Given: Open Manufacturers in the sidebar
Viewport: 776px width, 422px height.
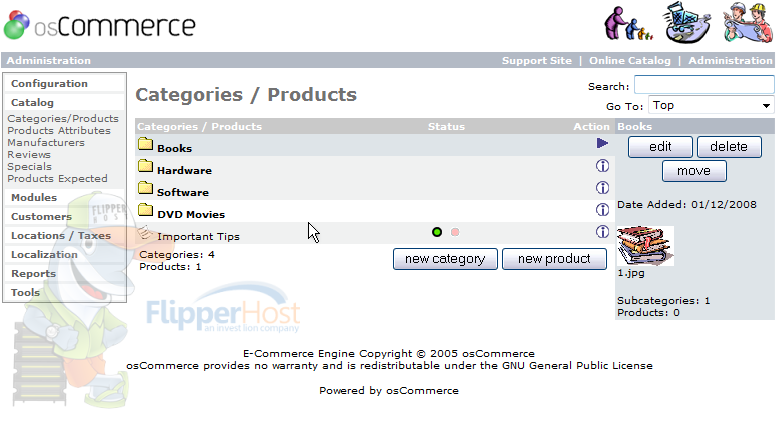Looking at the screenshot, I should click(46, 142).
